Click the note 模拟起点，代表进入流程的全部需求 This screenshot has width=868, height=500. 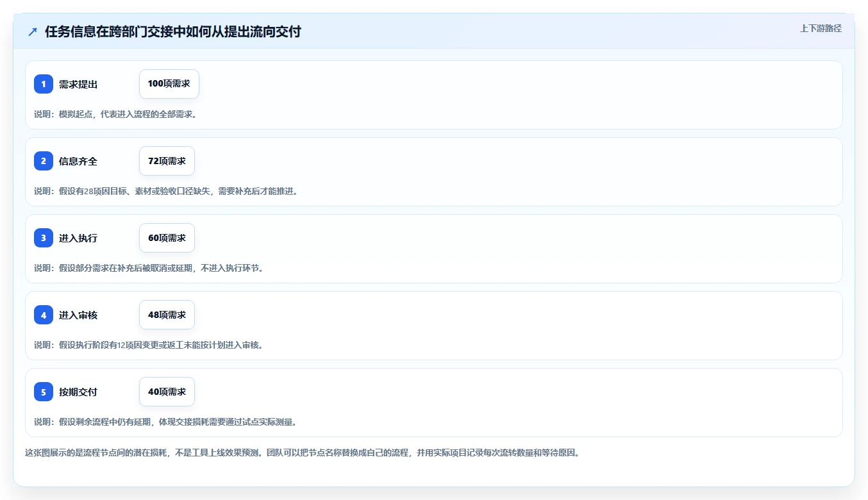115,114
